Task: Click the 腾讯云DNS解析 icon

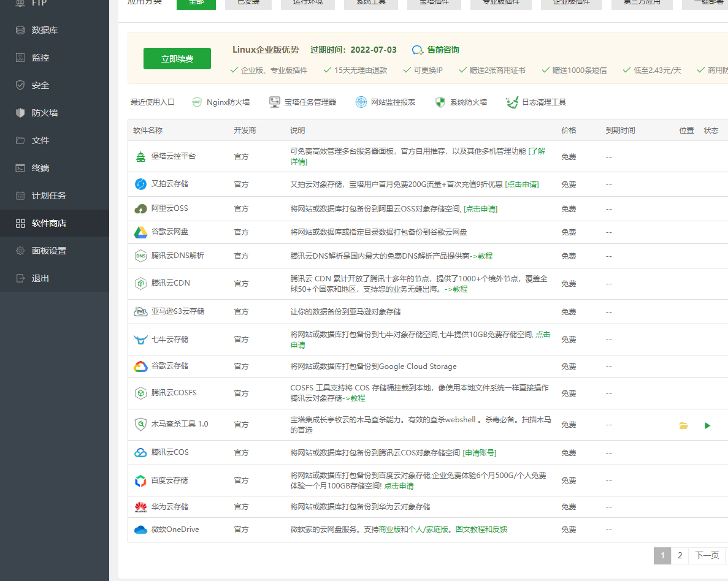Action: coord(140,256)
